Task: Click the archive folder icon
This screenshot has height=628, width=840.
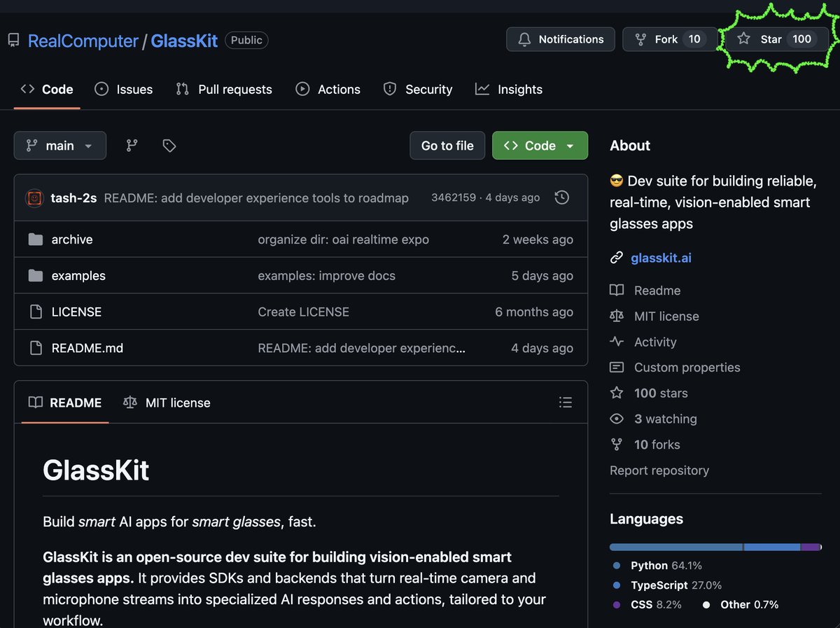Action: click(x=36, y=239)
